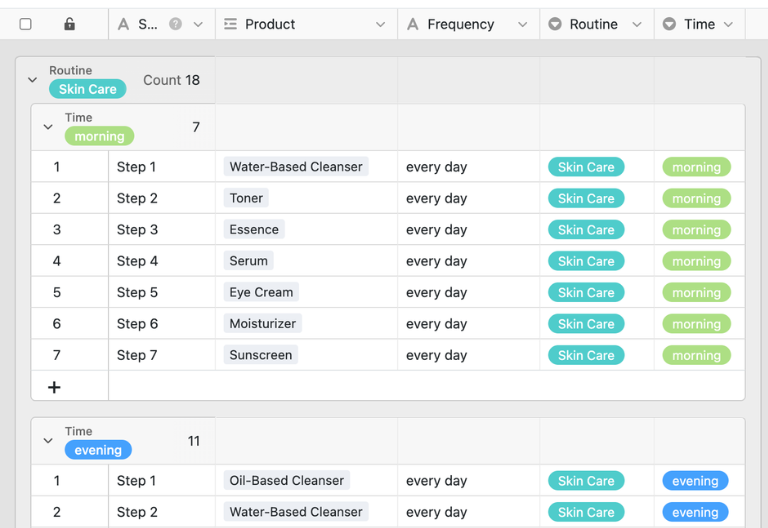The width and height of the screenshot is (768, 528).
Task: Click the Skin Care tag in the Serum row
Action: 586,261
